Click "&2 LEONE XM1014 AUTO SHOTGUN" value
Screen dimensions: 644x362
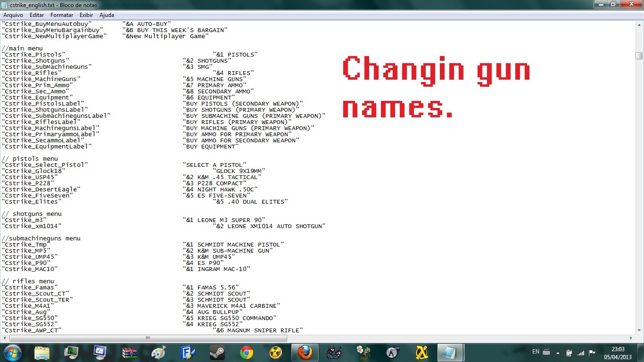pyautogui.click(x=269, y=226)
